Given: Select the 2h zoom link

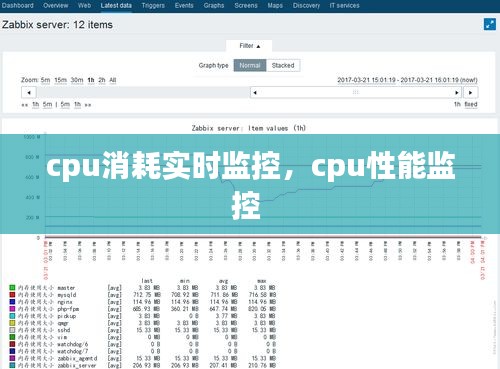Looking at the screenshot, I should tap(102, 80).
